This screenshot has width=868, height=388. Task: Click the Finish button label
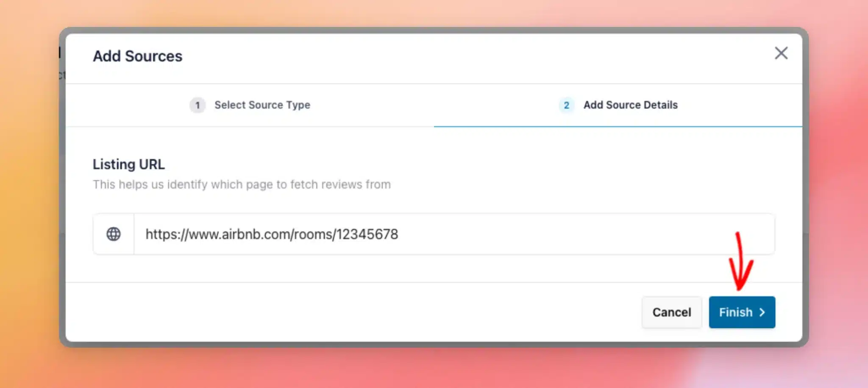tap(736, 313)
